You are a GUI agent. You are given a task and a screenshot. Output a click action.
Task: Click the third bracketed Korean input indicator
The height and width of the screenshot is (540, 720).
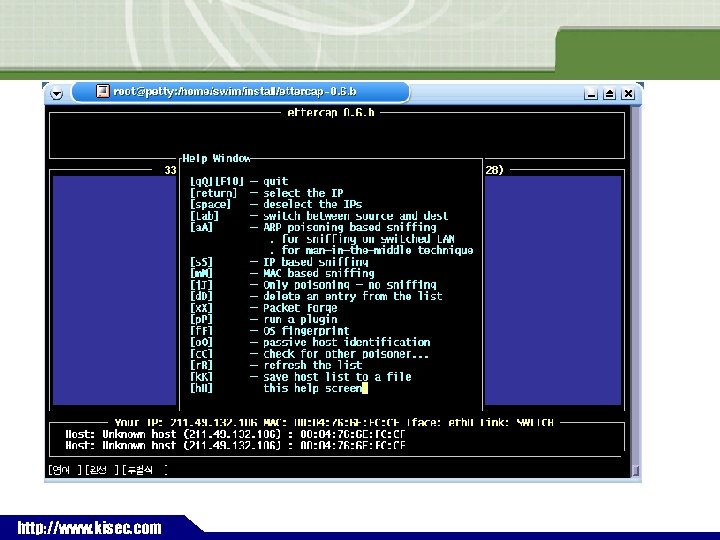pyautogui.click(x=145, y=470)
